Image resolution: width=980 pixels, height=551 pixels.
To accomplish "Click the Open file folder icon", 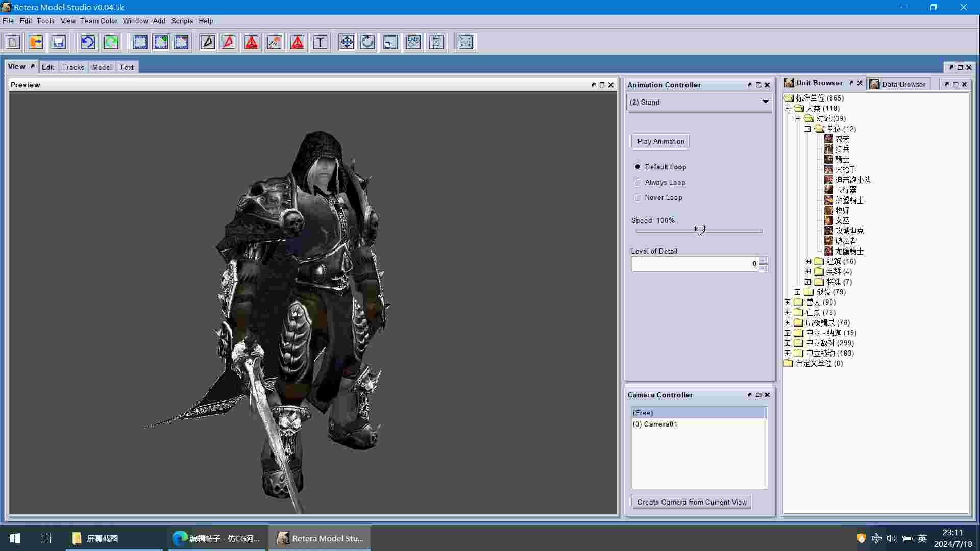I will pos(36,42).
